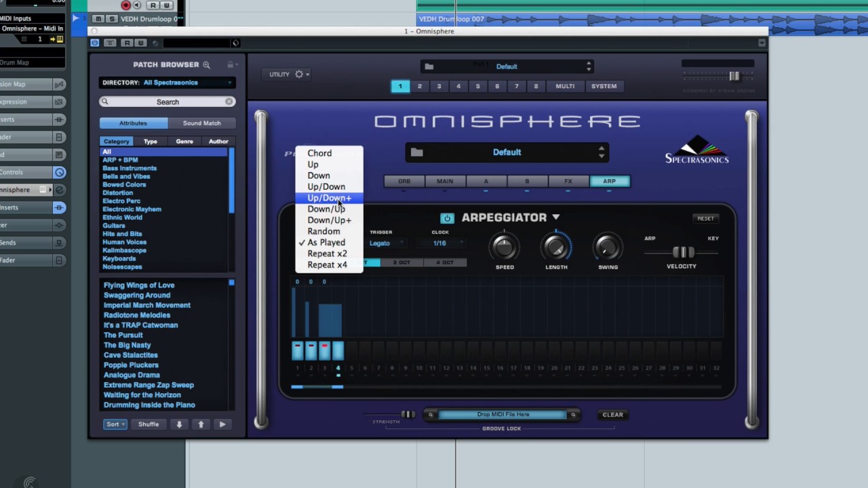Click the Length knob
The height and width of the screenshot is (488, 868).
tap(556, 247)
